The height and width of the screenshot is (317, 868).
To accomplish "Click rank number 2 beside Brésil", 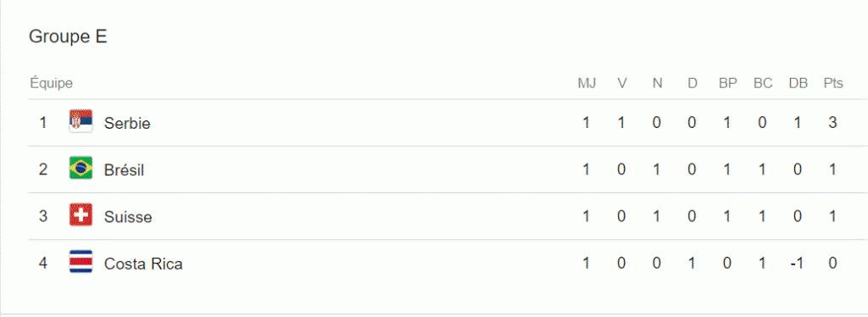I will 43,170.
